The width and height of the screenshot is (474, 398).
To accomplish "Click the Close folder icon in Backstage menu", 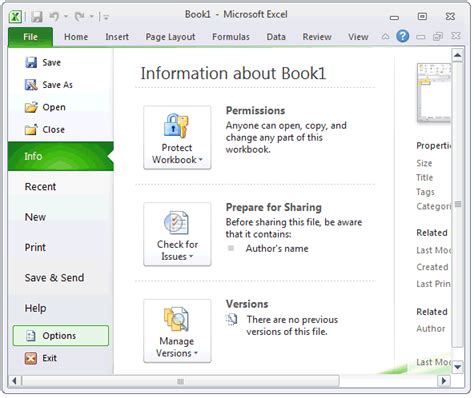I will pos(31,130).
